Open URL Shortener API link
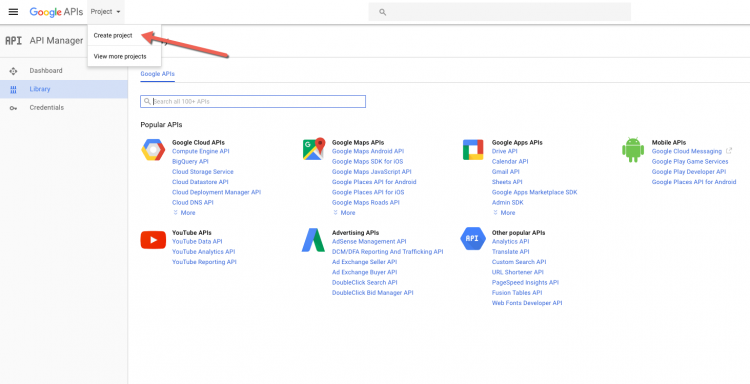 518,272
